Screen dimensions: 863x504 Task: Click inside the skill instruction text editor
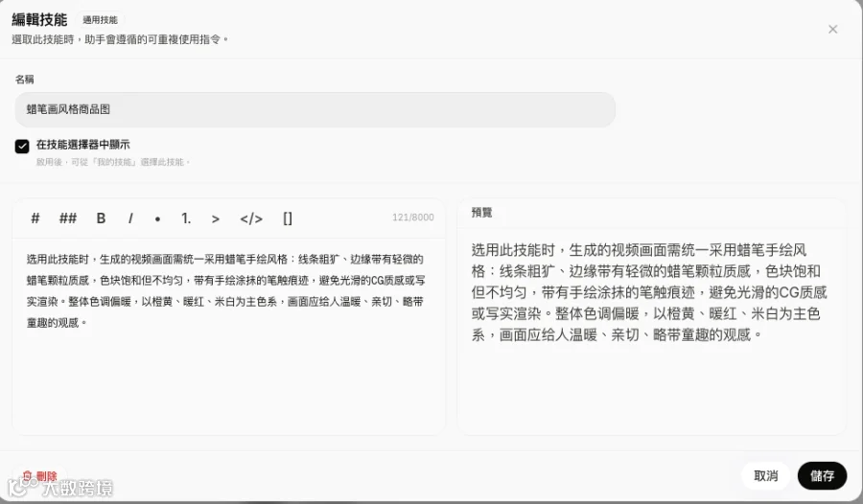pos(228,335)
